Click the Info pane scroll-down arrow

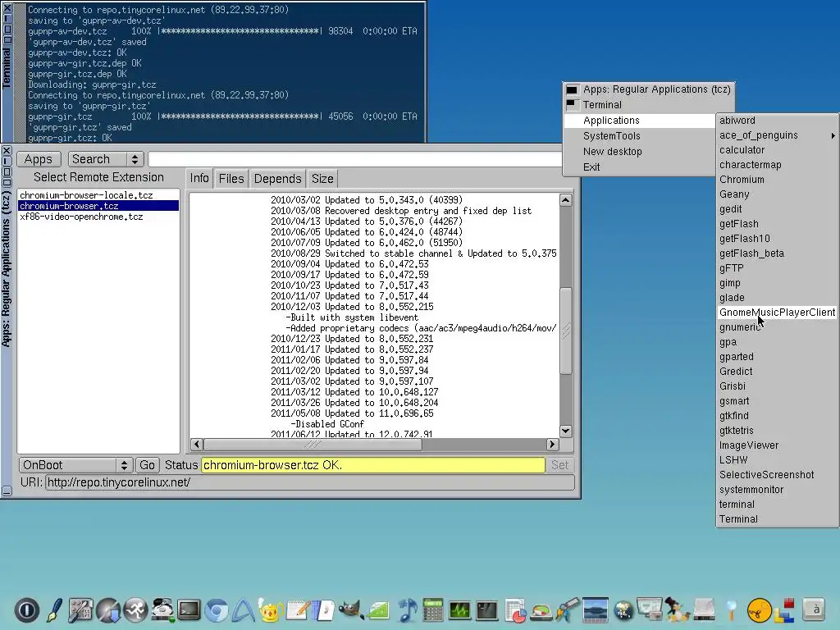(566, 431)
